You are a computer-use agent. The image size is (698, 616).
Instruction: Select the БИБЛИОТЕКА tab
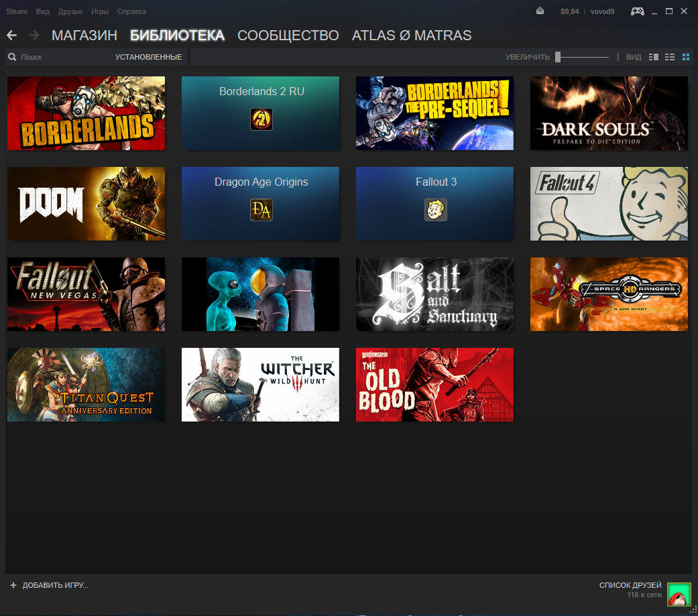(177, 35)
